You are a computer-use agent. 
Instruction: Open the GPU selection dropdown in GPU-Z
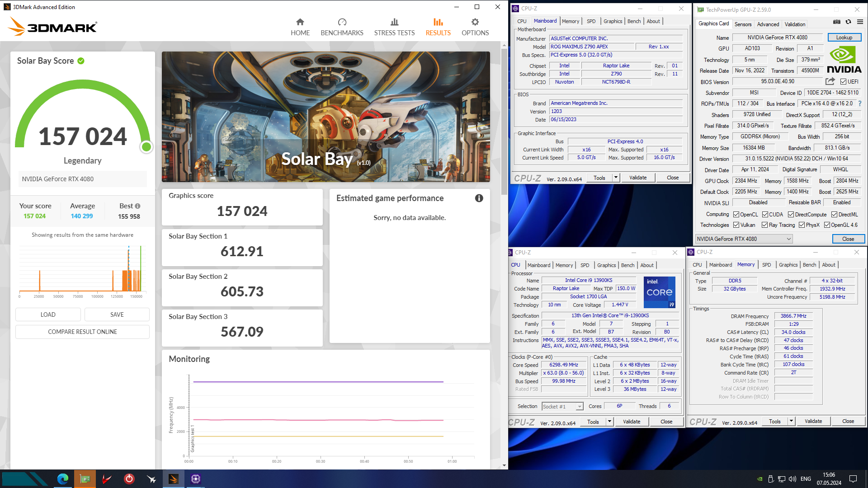tap(744, 239)
